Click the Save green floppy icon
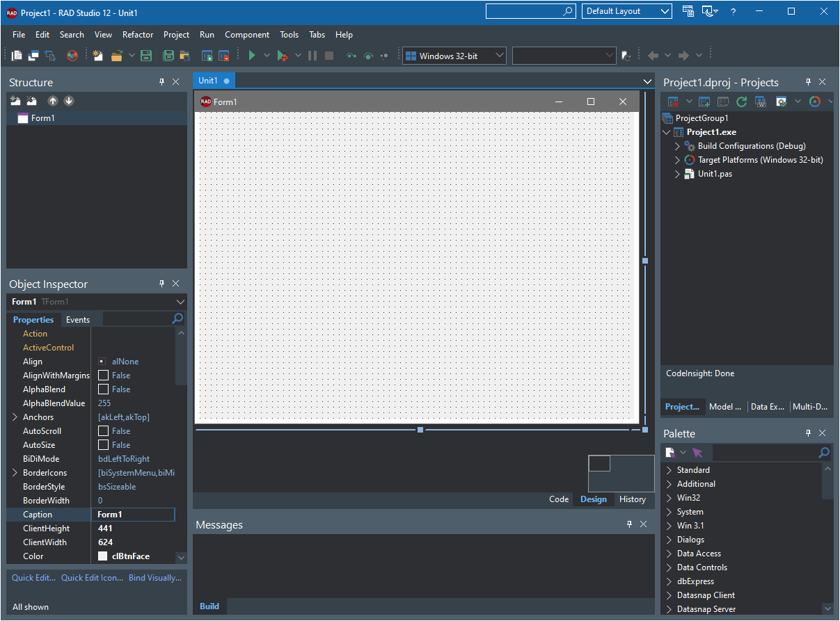This screenshot has width=840, height=621. coord(146,56)
